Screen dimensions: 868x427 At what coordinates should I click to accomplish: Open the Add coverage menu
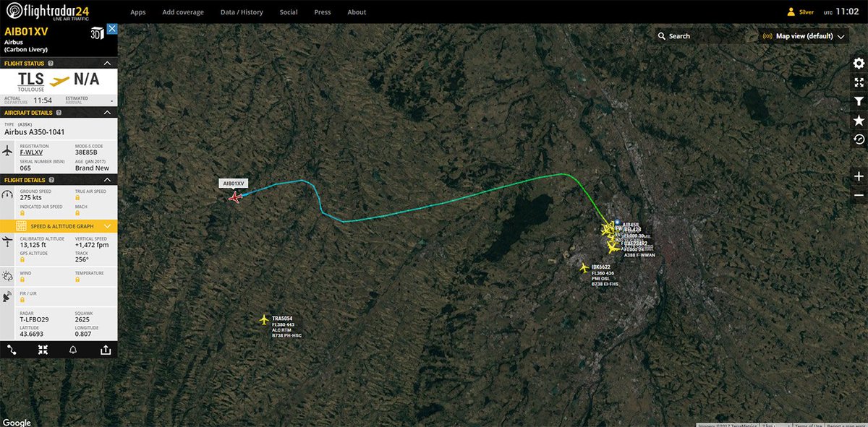point(183,12)
